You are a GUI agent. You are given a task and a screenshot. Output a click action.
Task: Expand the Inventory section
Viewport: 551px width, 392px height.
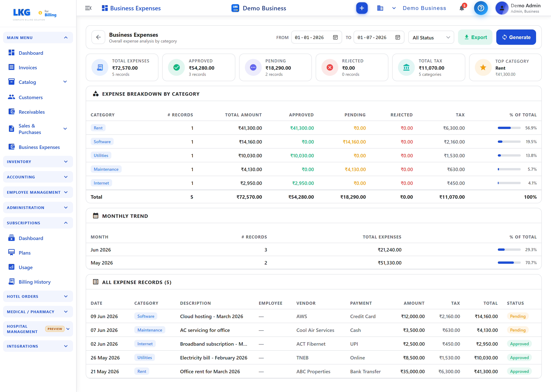coord(38,162)
